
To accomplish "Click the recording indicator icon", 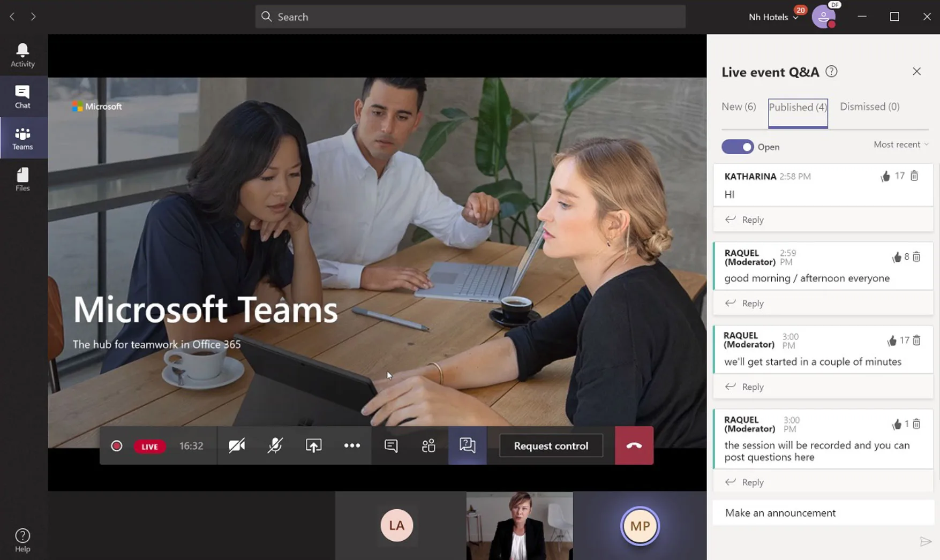I will [116, 446].
